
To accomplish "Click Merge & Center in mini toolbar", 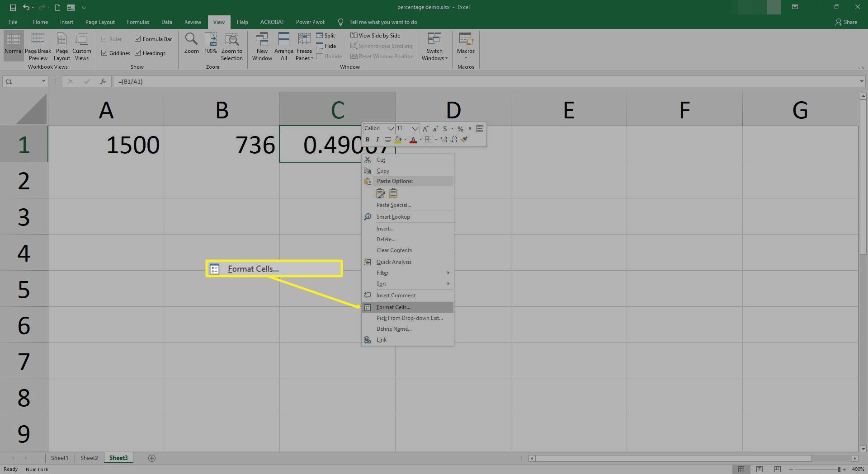I will point(480,129).
